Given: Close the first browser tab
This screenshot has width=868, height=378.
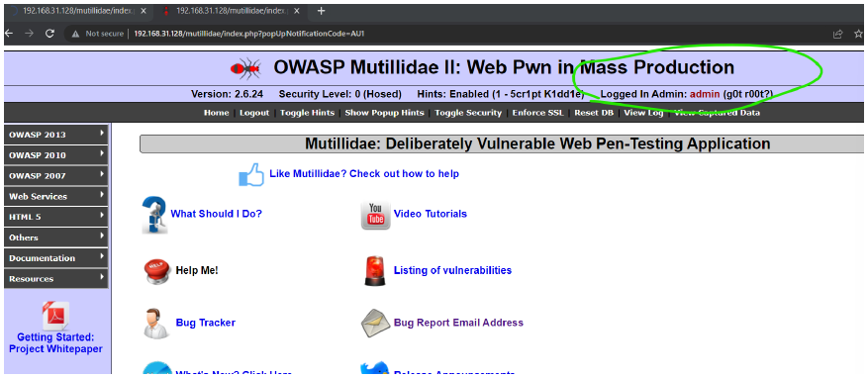Looking at the screenshot, I should click(x=144, y=11).
